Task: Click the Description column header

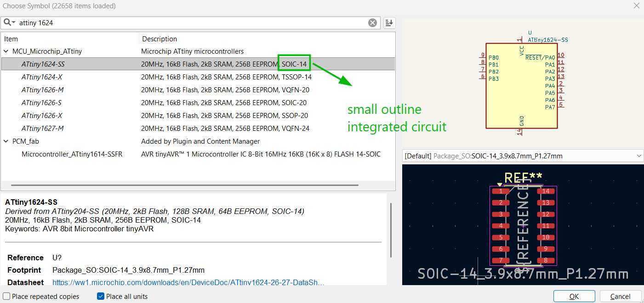Action: coord(267,39)
